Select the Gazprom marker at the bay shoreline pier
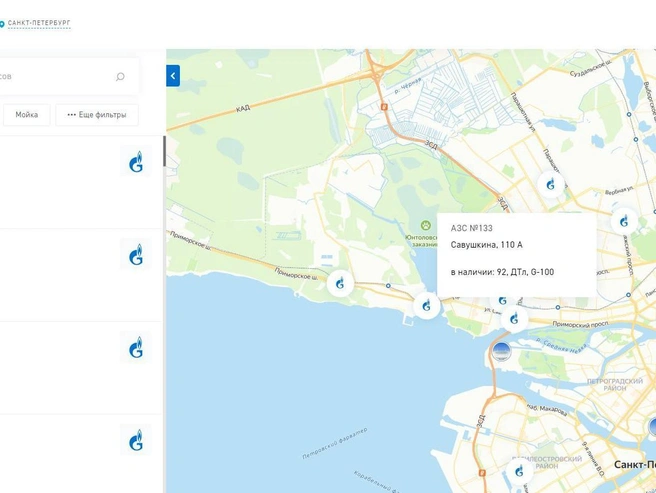Viewport: 656px width, 493px height. point(426,306)
